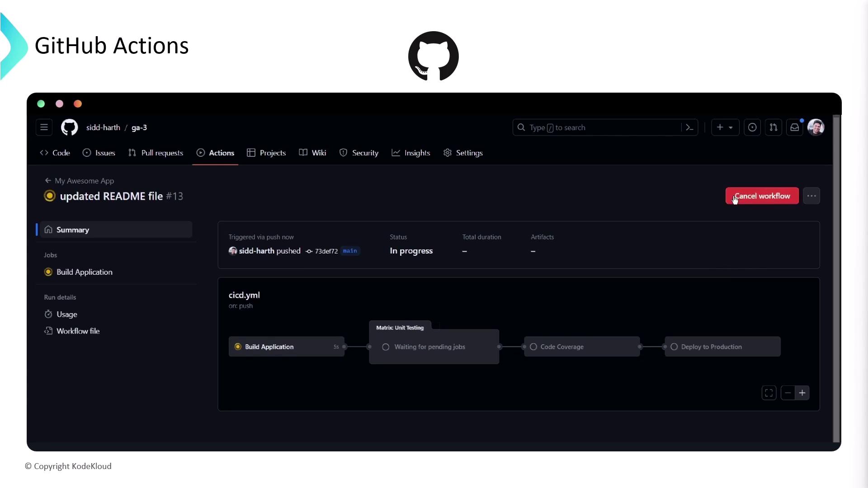This screenshot has height=488, width=868.
Task: Open the Pull requests shortcut icon in header
Action: (x=774, y=127)
